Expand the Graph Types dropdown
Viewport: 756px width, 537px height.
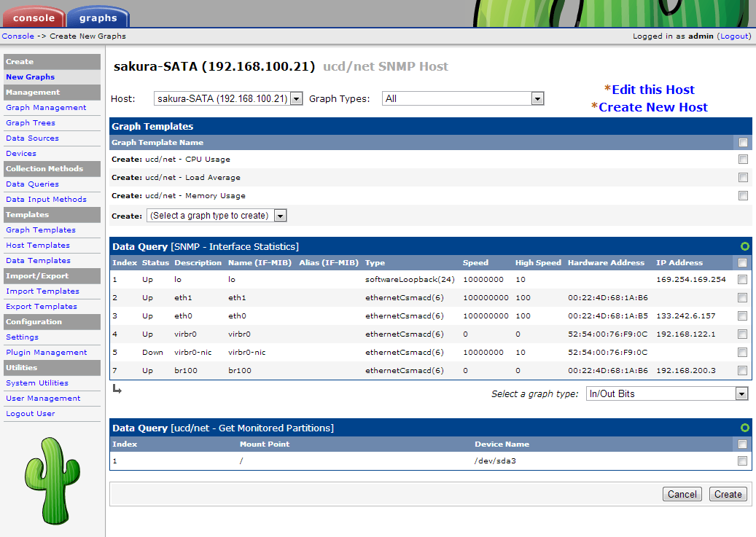[x=463, y=98]
